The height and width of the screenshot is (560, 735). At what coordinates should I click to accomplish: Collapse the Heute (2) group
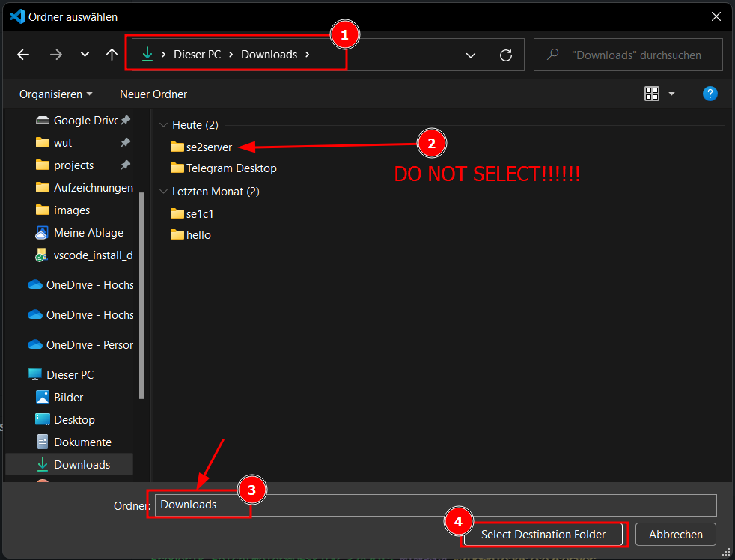click(164, 125)
